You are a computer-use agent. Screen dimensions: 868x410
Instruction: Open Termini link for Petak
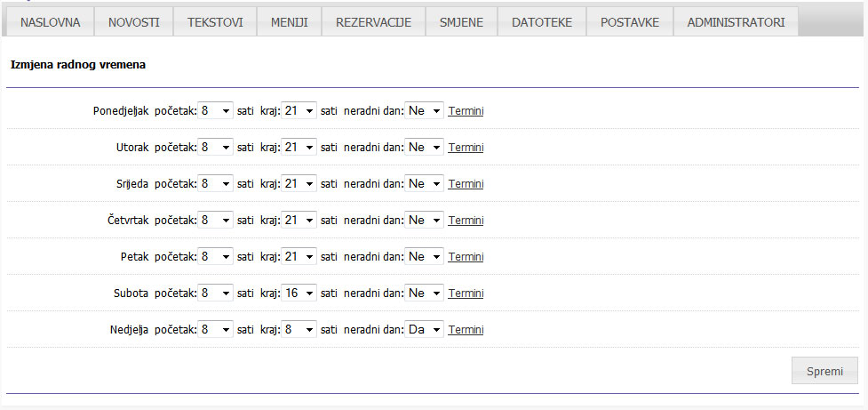point(466,257)
